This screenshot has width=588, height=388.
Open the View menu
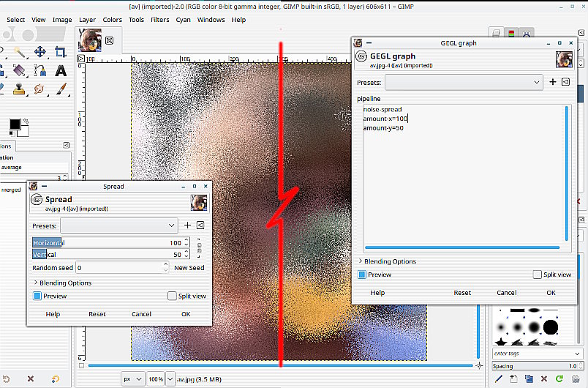(x=38, y=20)
